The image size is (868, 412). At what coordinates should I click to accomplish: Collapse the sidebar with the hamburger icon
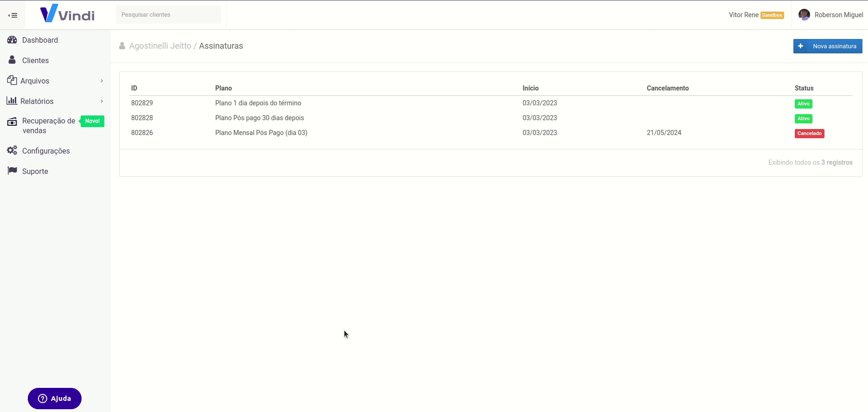pyautogui.click(x=13, y=15)
